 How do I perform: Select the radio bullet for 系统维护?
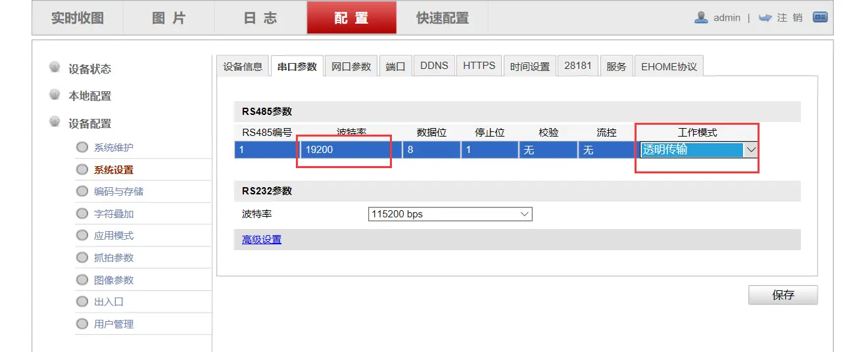82,147
